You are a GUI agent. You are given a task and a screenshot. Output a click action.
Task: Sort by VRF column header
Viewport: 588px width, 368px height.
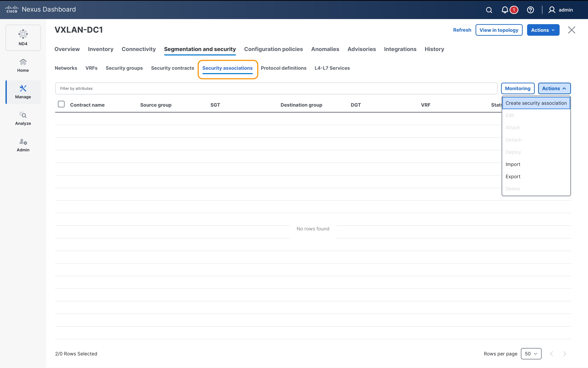click(426, 105)
